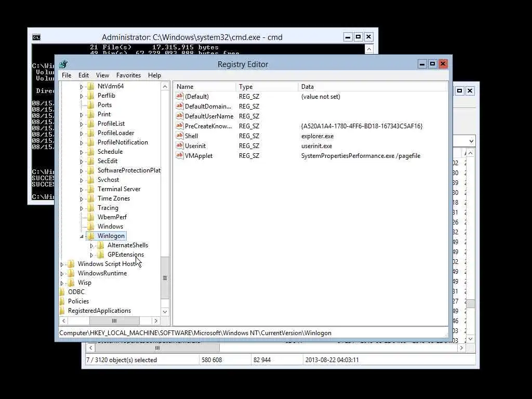Screen dimensions: 532x399
Task: Select the (Default) string value icon
Action: tap(179, 96)
